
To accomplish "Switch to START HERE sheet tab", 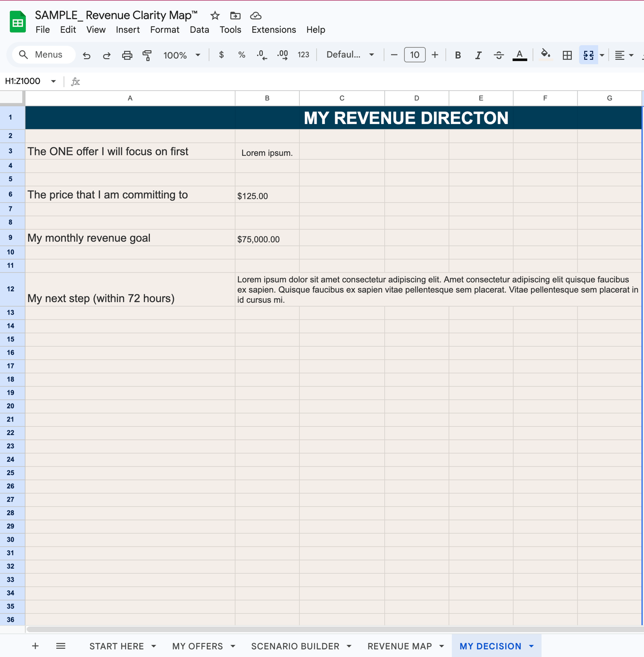I will pyautogui.click(x=116, y=646).
